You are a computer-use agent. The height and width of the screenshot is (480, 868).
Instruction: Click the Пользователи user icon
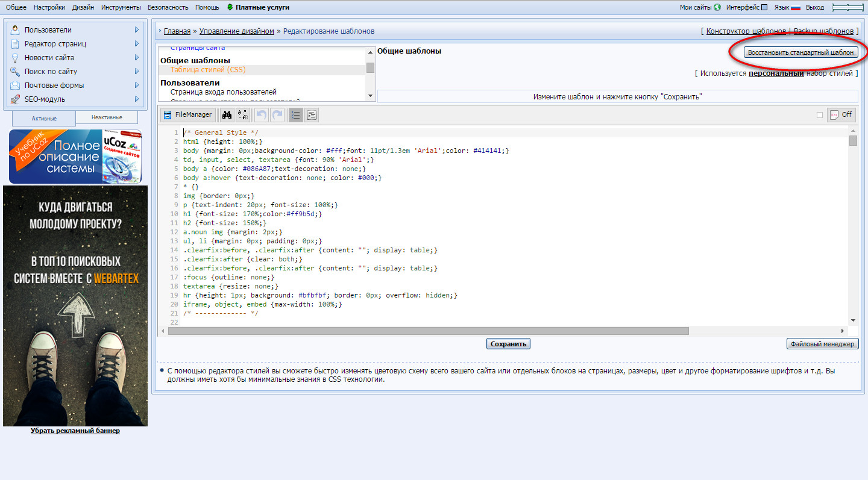point(15,30)
